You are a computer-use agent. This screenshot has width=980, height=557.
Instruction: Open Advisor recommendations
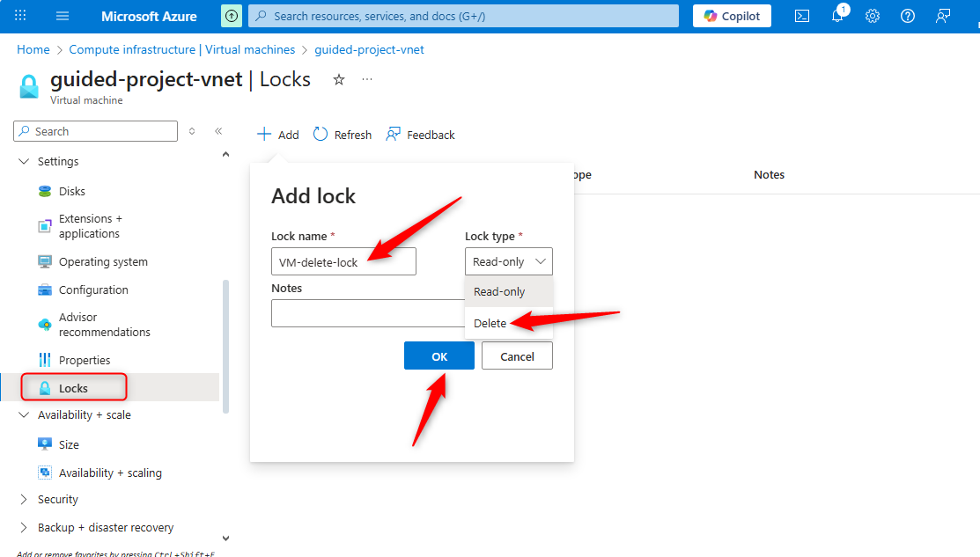coord(105,325)
